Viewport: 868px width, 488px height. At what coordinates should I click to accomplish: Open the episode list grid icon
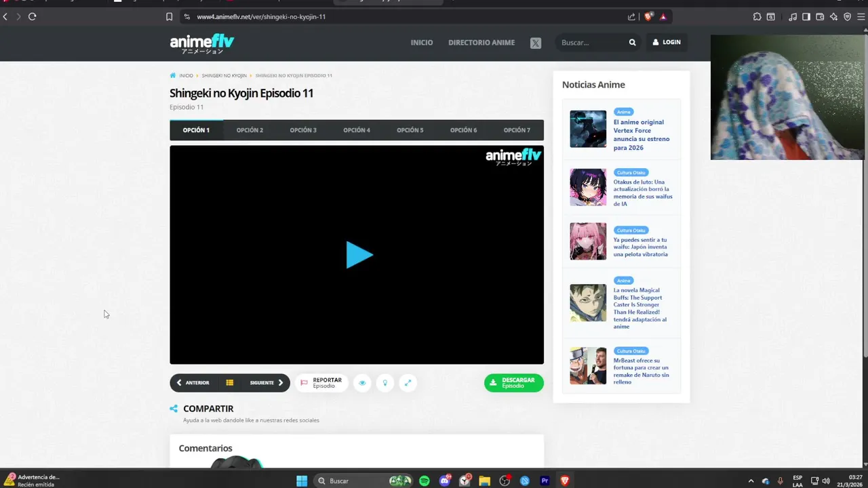[230, 383]
